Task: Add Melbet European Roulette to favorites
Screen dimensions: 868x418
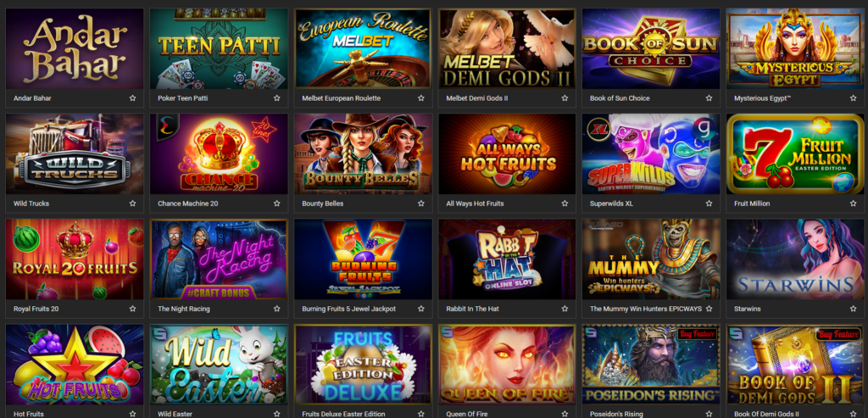Action: [420, 98]
